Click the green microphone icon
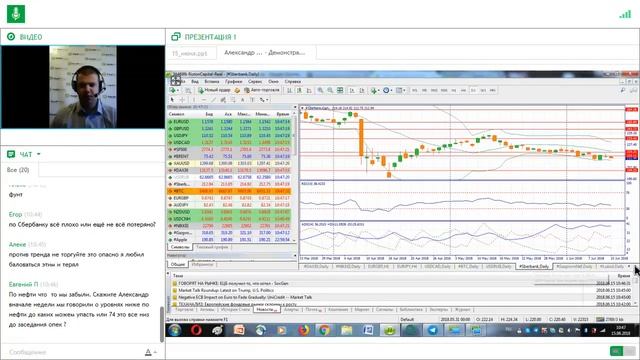 (16, 14)
